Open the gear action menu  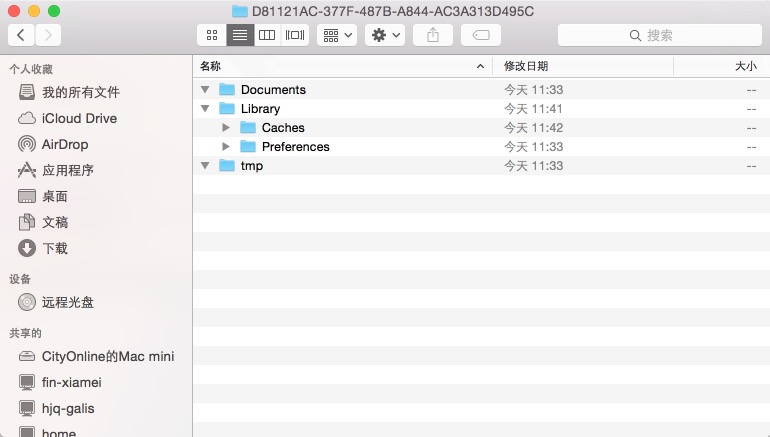click(385, 35)
